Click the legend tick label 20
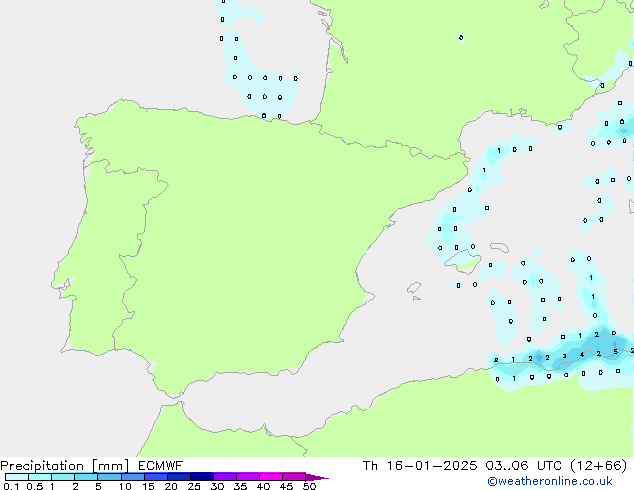Screen dimensions: 634x490 point(171,486)
